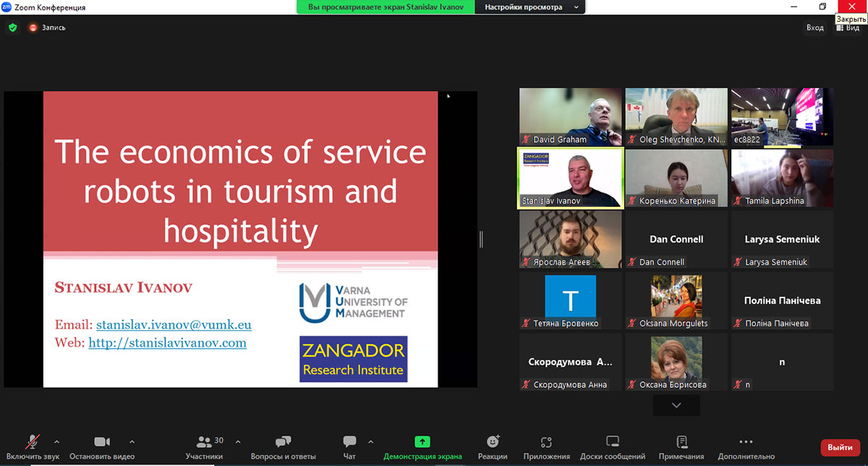Open Дополнительно more options
The width and height of the screenshot is (868, 466).
746,447
